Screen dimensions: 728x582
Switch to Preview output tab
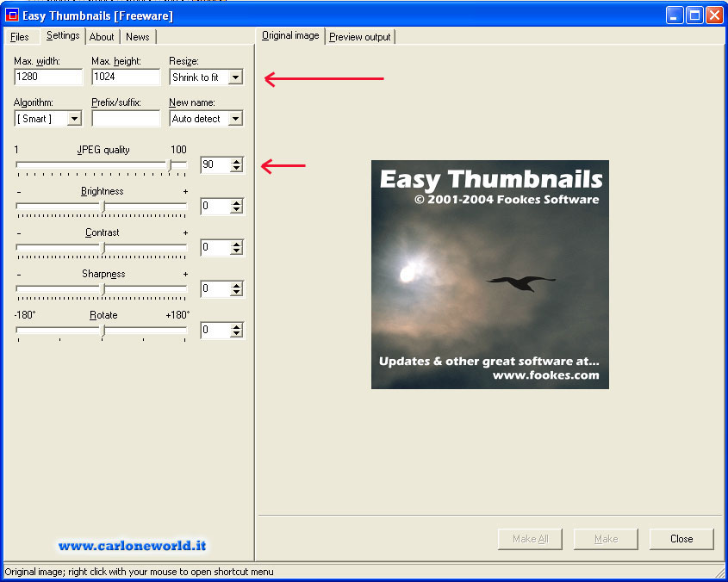(360, 37)
